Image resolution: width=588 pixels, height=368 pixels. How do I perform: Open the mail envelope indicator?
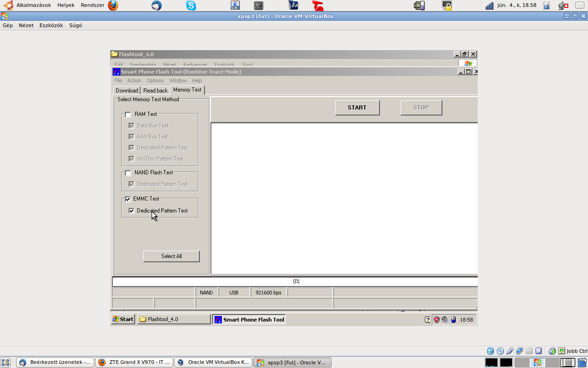pyautogui.click(x=579, y=6)
